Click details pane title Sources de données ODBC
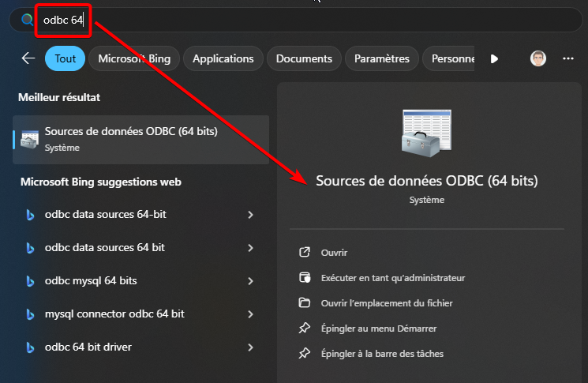This screenshot has height=383, width=588. point(427,181)
